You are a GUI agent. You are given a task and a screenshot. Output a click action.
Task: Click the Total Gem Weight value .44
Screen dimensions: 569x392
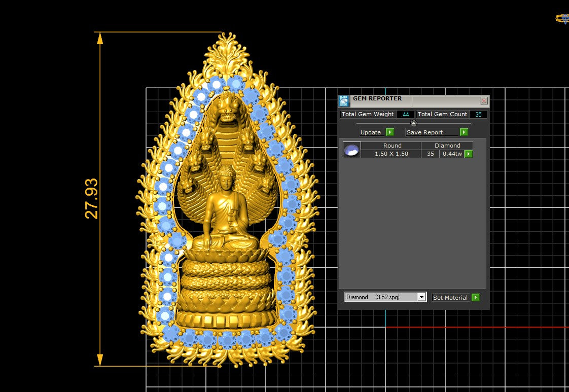(x=405, y=114)
